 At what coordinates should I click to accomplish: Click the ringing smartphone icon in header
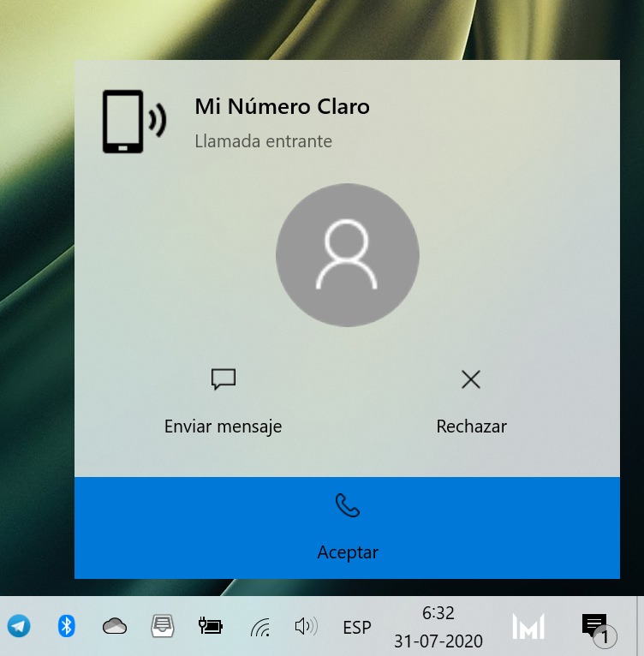click(133, 122)
